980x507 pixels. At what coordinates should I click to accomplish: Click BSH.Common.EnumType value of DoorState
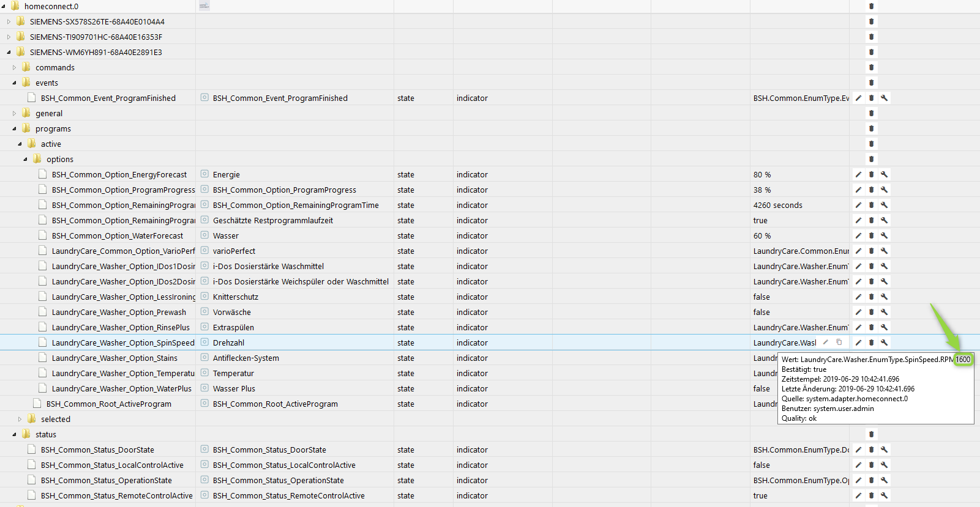point(801,450)
